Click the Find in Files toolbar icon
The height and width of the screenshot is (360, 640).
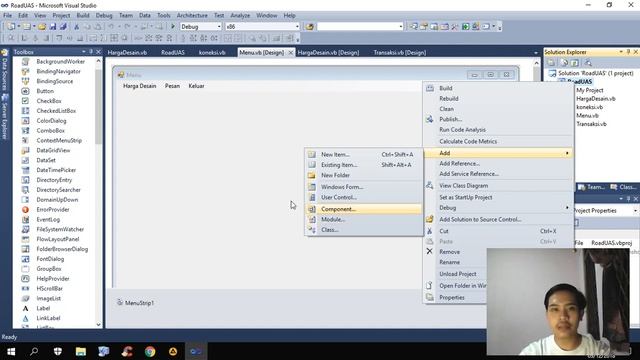310,27
